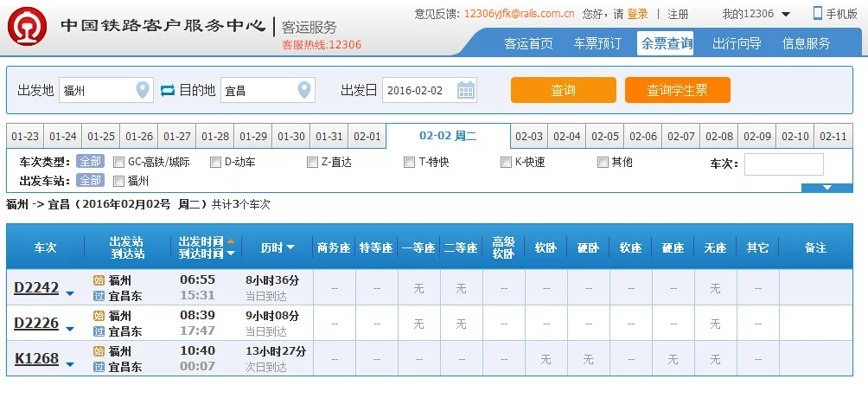868x398 pixels.
Task: Click the destination location pin icon
Action: tap(304, 90)
